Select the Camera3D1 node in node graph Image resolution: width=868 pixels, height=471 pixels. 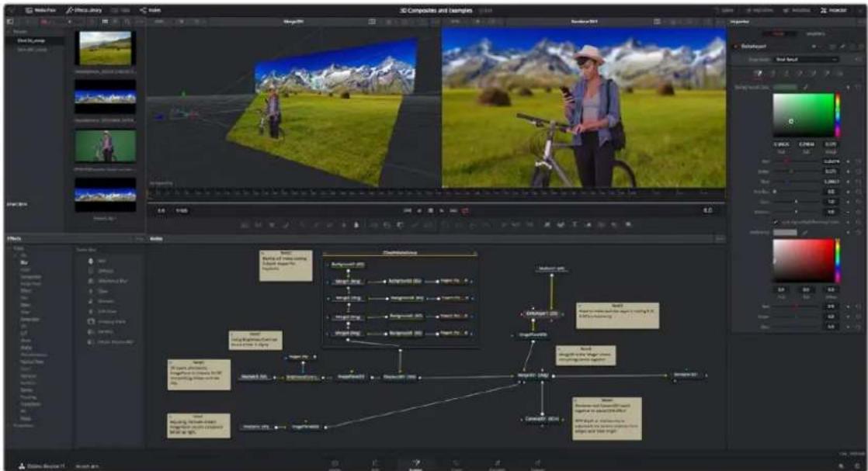[x=541, y=419]
